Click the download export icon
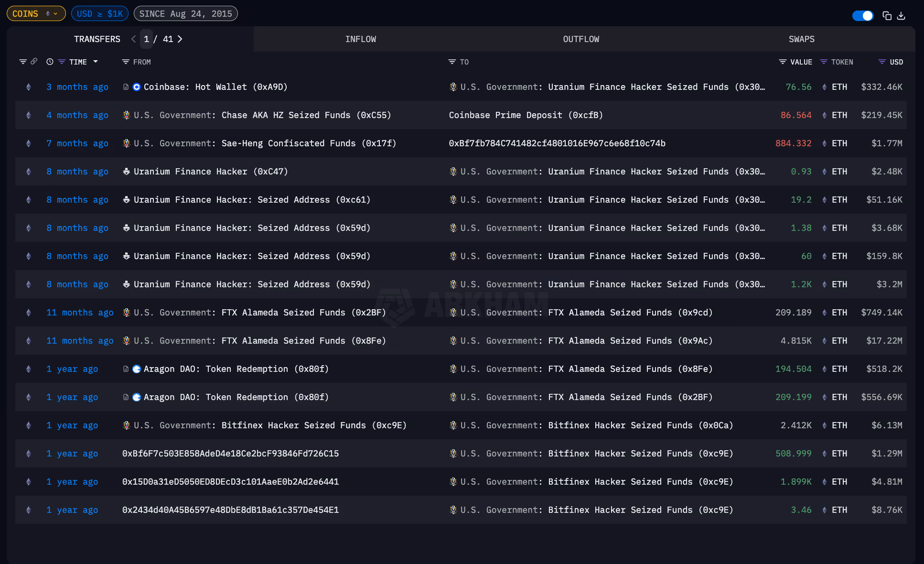The width and height of the screenshot is (924, 564). [x=901, y=16]
